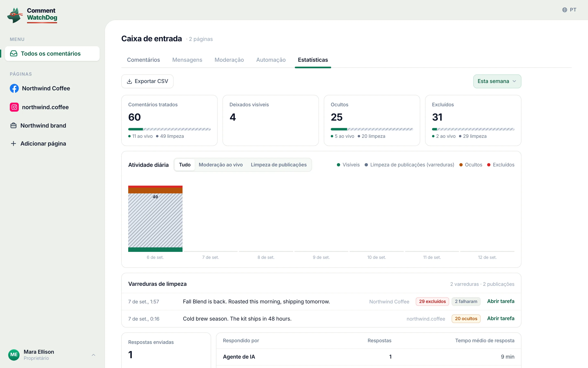
Task: Open Abrir tarefa for the Cold brew sweep
Action: click(501, 319)
